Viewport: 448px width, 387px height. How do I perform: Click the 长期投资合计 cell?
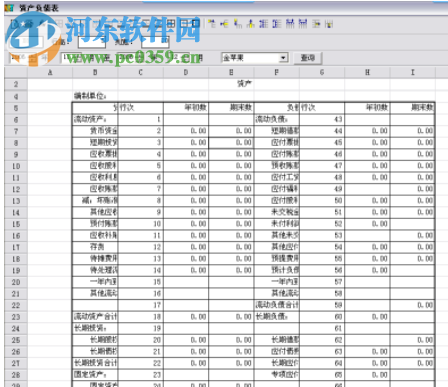click(95, 363)
